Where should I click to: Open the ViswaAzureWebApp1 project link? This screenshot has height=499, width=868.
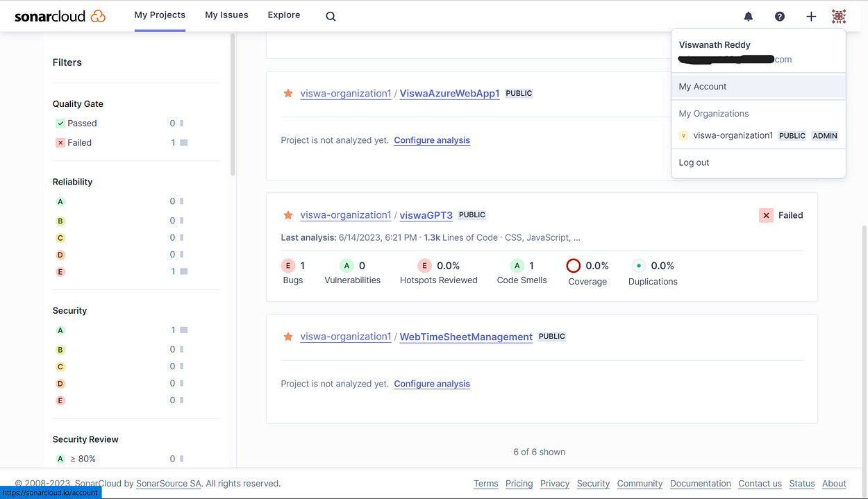[450, 94]
